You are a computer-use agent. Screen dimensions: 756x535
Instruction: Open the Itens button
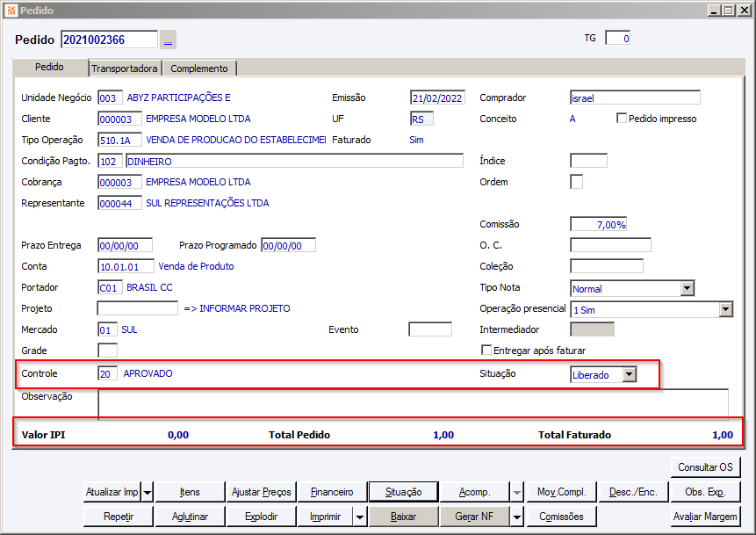point(190,492)
